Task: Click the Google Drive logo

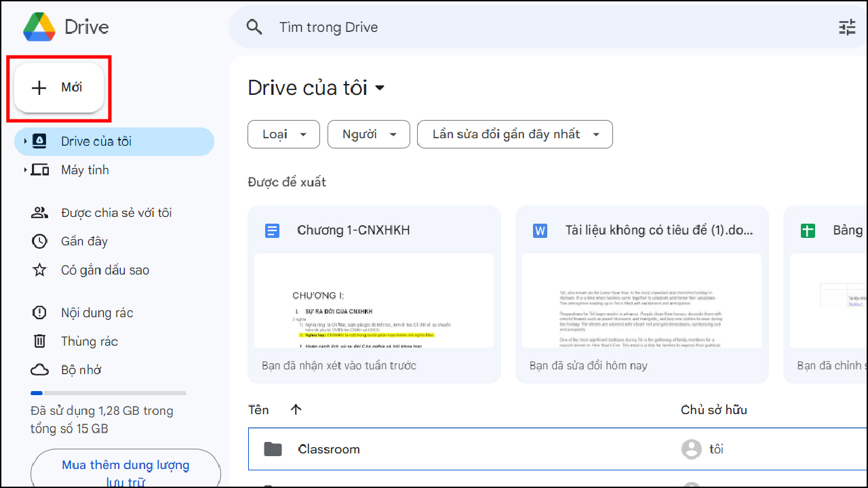Action: (39, 27)
